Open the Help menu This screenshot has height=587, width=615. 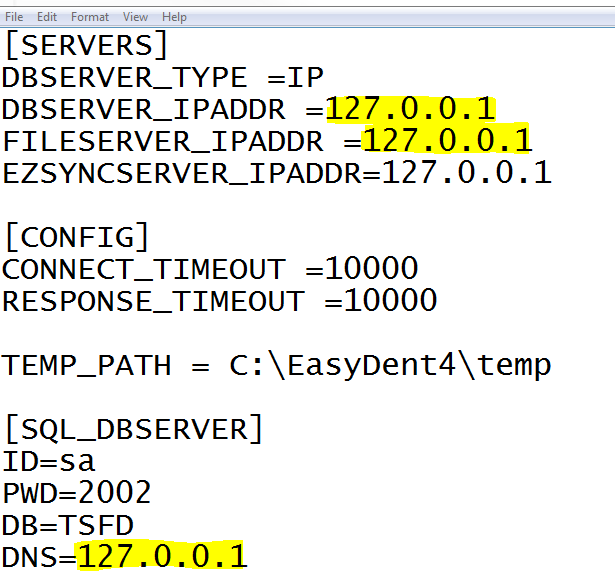[174, 17]
